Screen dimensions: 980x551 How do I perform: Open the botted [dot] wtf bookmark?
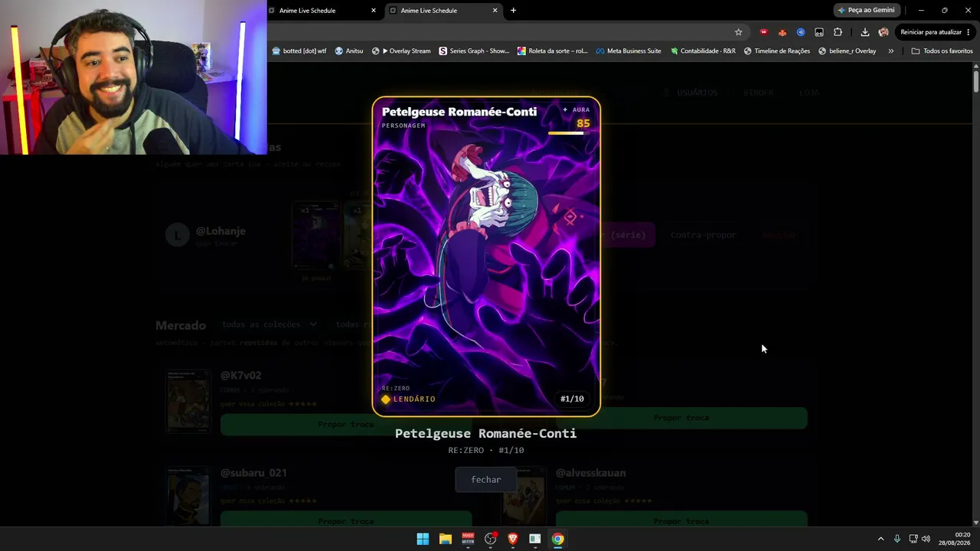pyautogui.click(x=299, y=51)
